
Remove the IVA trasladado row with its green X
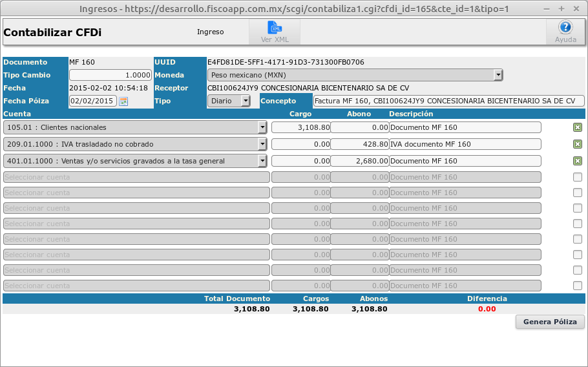pos(577,144)
